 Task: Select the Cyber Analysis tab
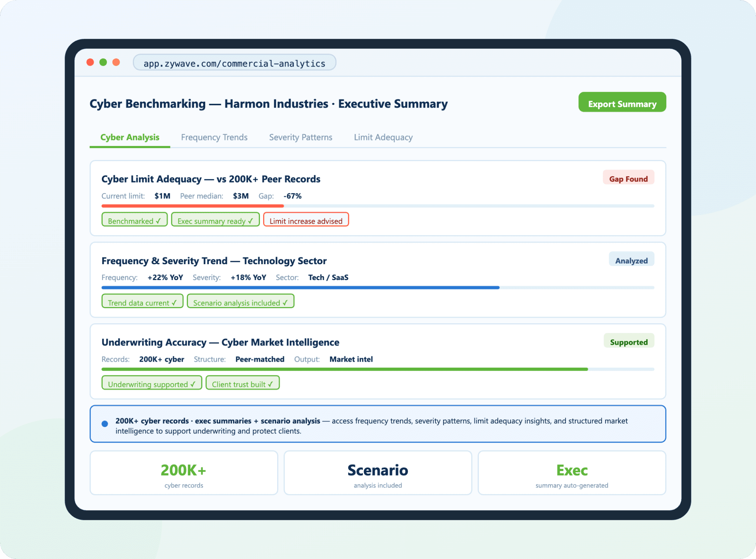(x=130, y=137)
